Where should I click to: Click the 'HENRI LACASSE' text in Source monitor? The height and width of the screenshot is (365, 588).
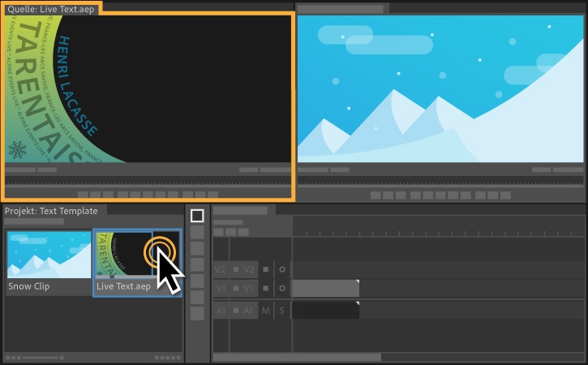click(78, 87)
